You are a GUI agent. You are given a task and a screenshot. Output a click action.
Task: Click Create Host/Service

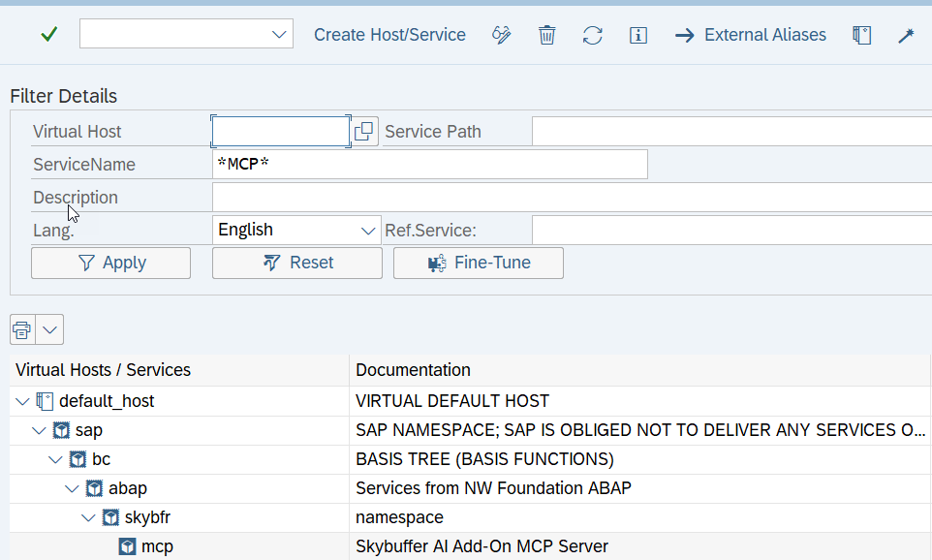[x=389, y=35]
